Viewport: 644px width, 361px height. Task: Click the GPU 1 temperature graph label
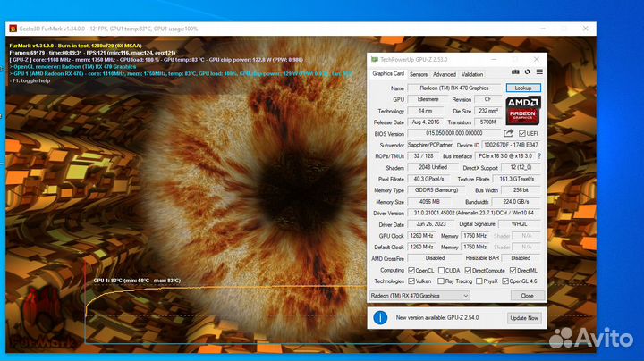click(137, 281)
